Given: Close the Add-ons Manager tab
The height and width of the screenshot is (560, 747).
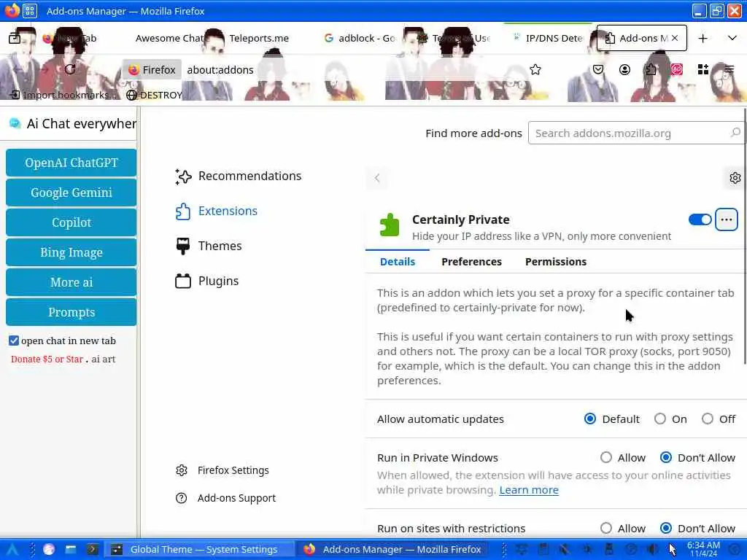Looking at the screenshot, I should 675,38.
